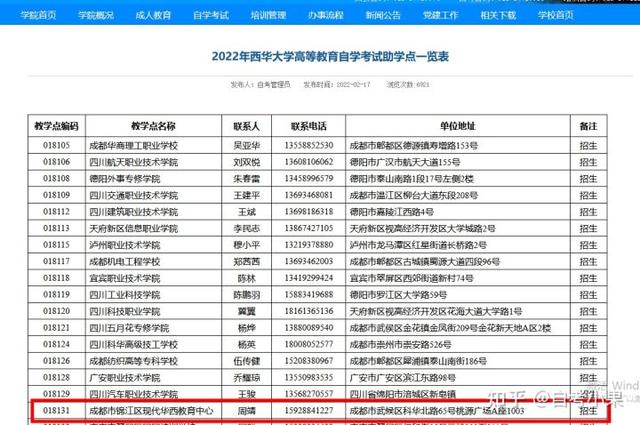640x425 pixels.
Task: Click phone number 13458996579
Action: [x=309, y=178]
